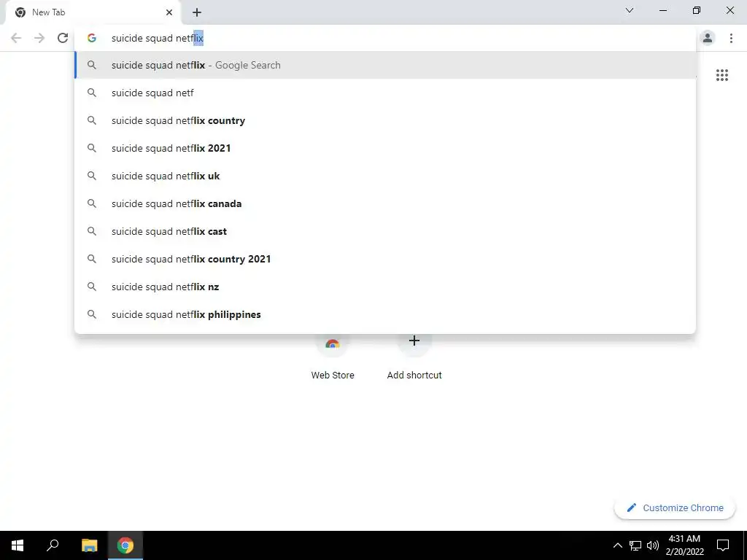Open Windows taskbar search
The width and height of the screenshot is (747, 560).
pyautogui.click(x=53, y=545)
